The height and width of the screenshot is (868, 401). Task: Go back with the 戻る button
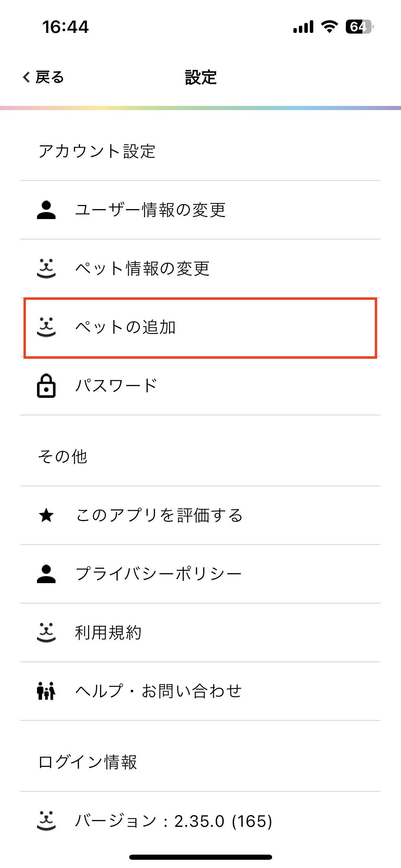[49, 77]
